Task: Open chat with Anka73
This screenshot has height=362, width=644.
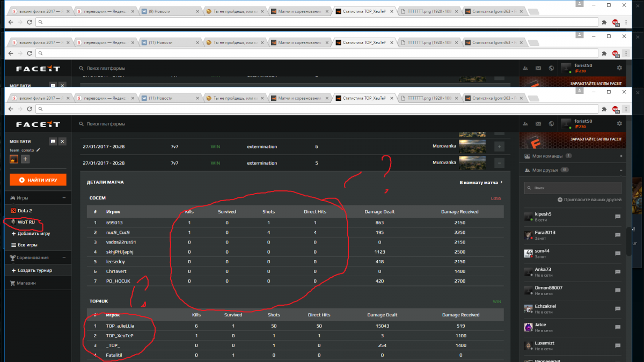Action: tap(618, 271)
